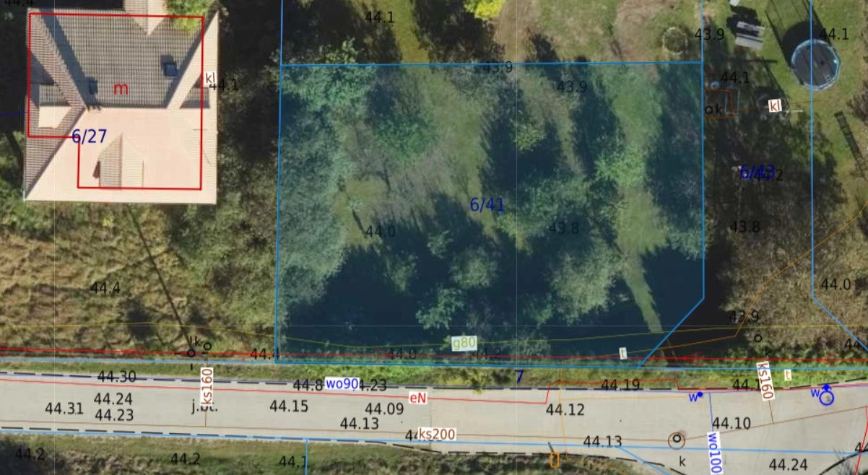Select the black pole symbol on red line

click(191, 353)
